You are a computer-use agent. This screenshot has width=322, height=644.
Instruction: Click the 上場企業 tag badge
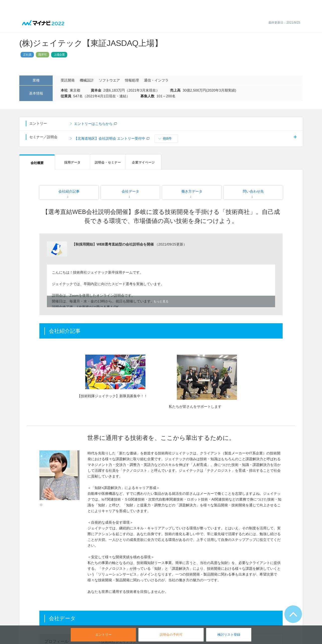pos(59,55)
